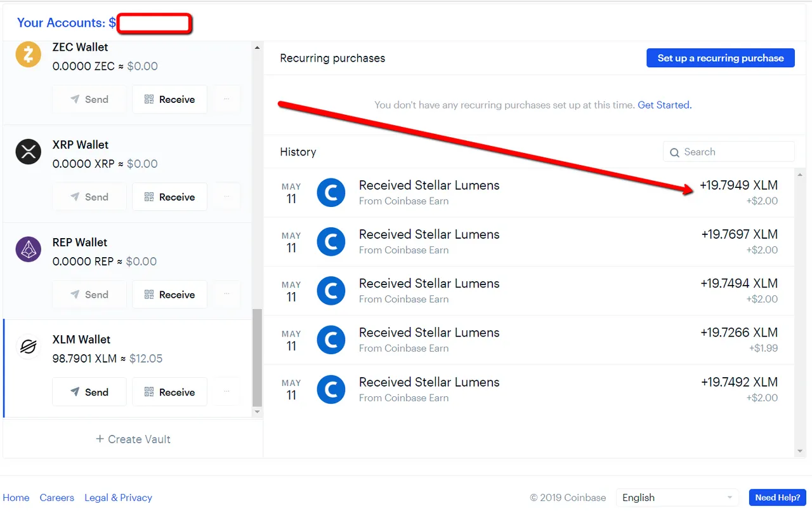812x513 pixels.
Task: Send from the ZEC Wallet
Action: (x=89, y=99)
